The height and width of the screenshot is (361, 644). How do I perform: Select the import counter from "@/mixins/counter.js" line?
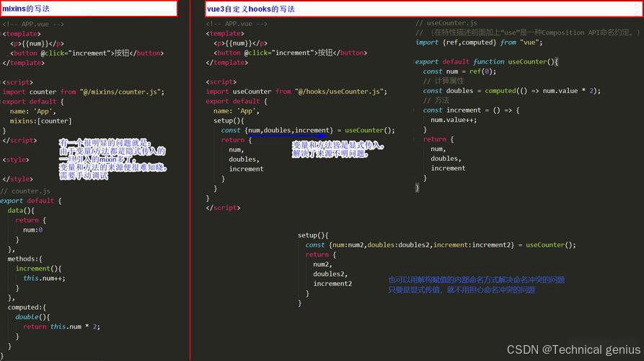pos(84,92)
